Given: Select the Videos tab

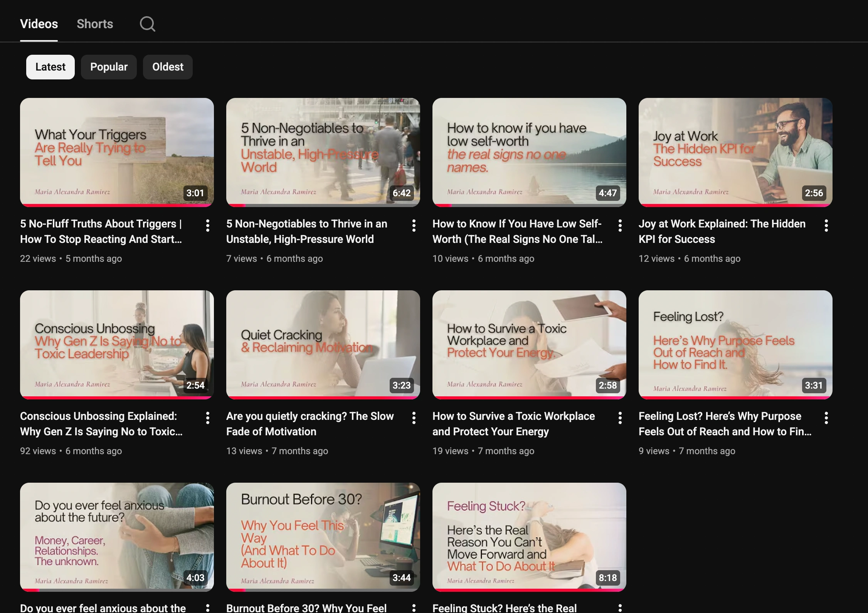Looking at the screenshot, I should click(x=39, y=24).
